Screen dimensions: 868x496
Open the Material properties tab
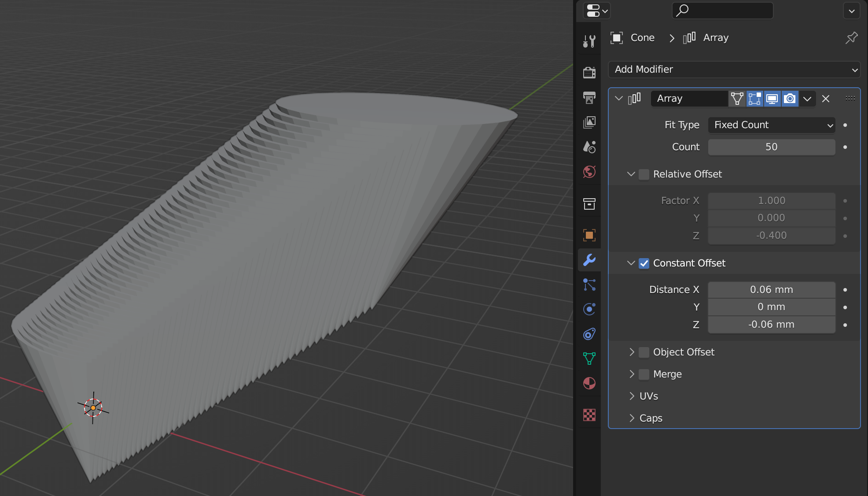(x=589, y=383)
